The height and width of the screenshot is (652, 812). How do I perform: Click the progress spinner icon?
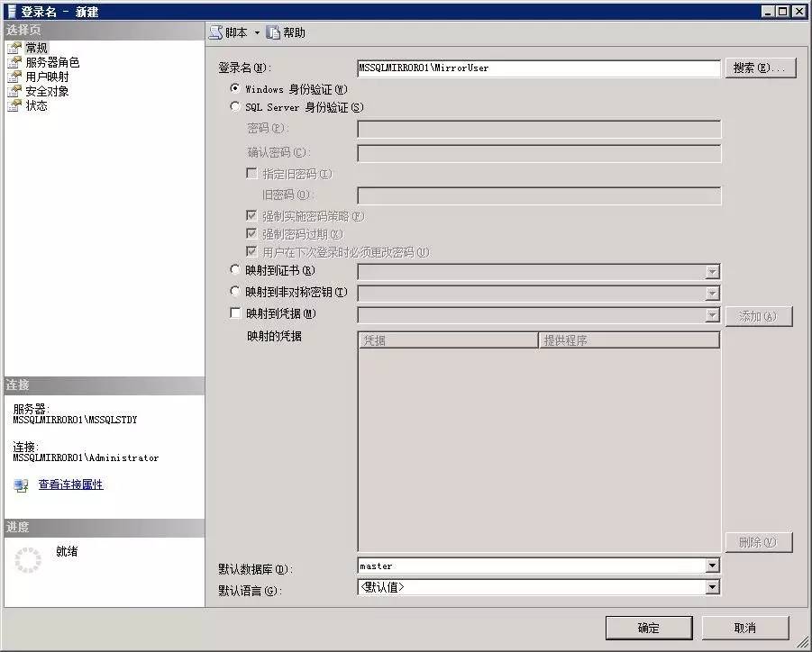click(27, 560)
